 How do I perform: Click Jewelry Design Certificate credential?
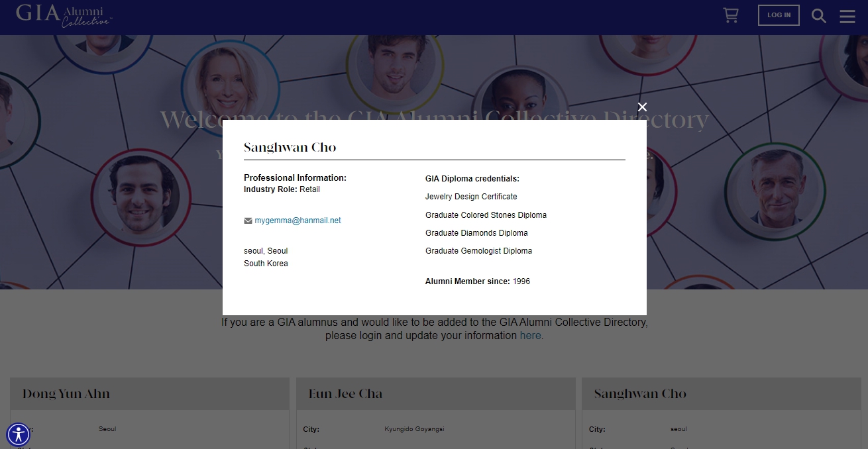point(471,197)
